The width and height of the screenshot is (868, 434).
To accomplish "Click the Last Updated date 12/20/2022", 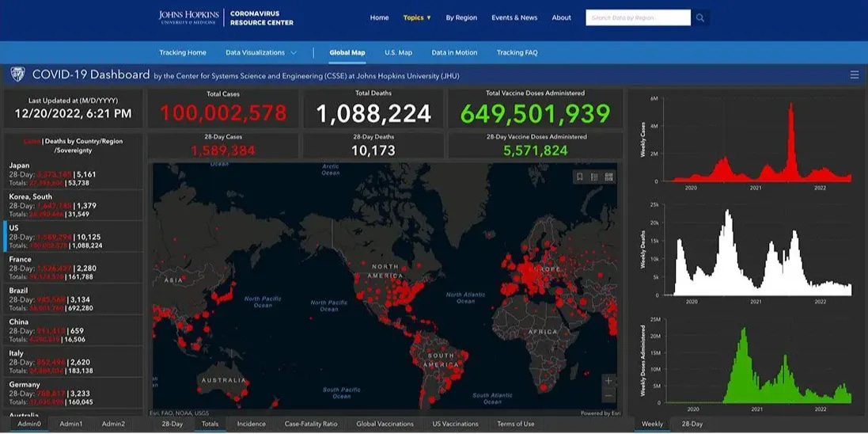I will [x=73, y=113].
